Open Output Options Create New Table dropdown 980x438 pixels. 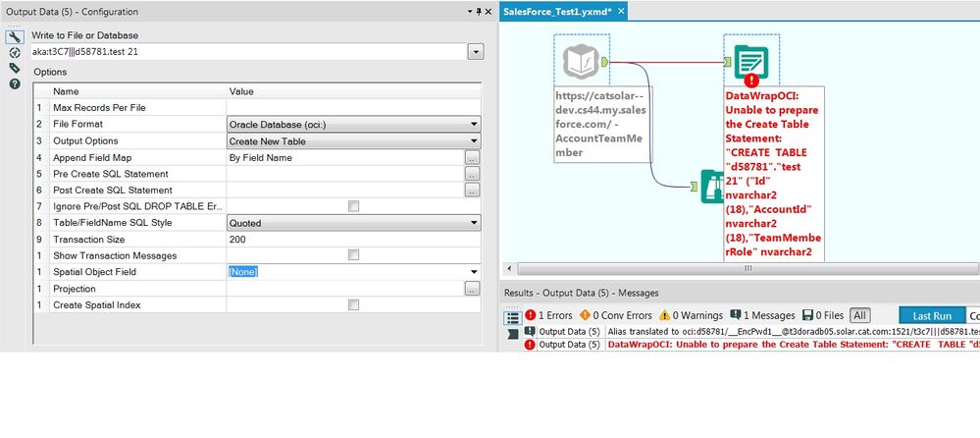pyautogui.click(x=475, y=141)
